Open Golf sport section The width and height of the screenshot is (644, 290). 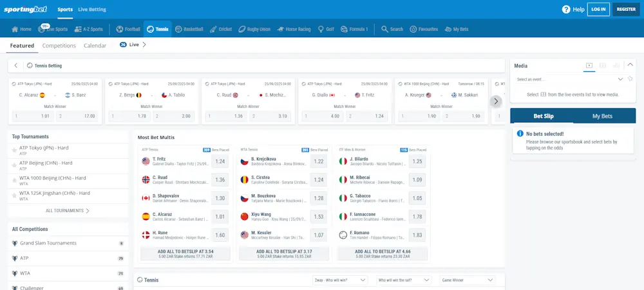pos(326,29)
